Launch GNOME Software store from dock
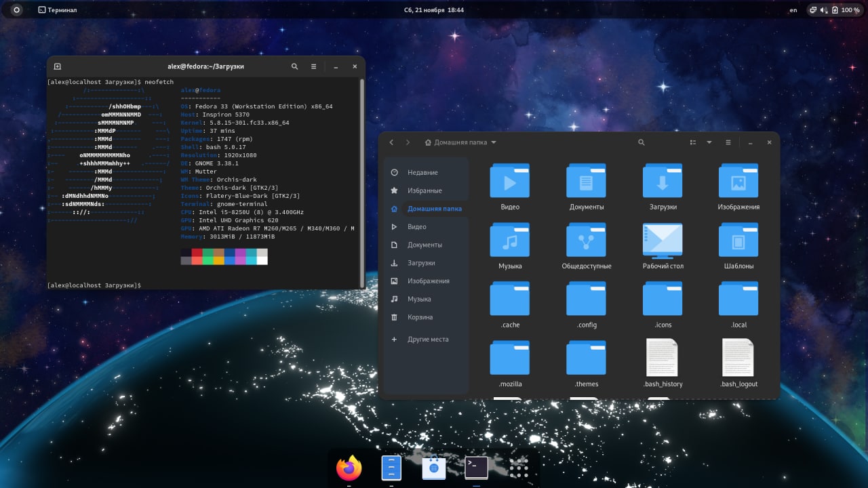 click(x=434, y=468)
